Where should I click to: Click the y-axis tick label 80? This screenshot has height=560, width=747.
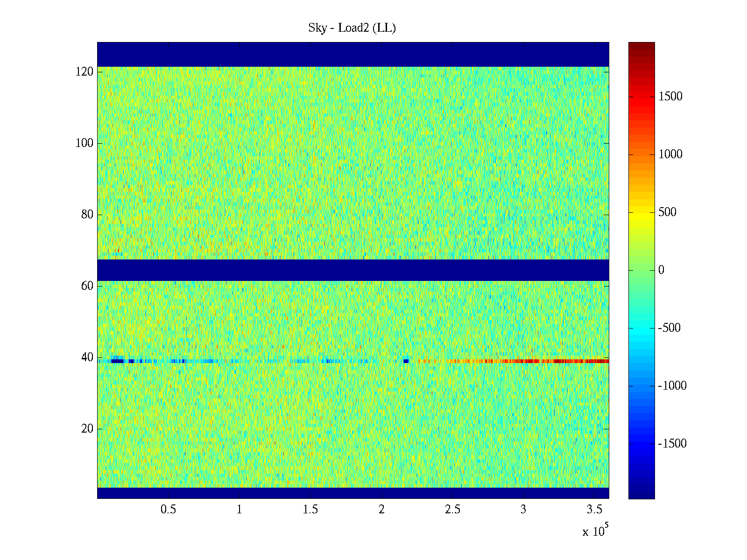click(x=87, y=215)
